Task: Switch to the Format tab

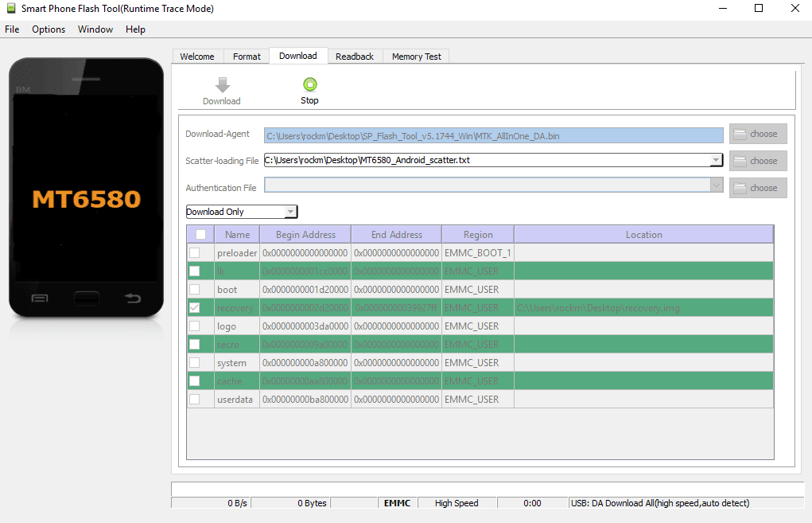Action: pos(247,57)
